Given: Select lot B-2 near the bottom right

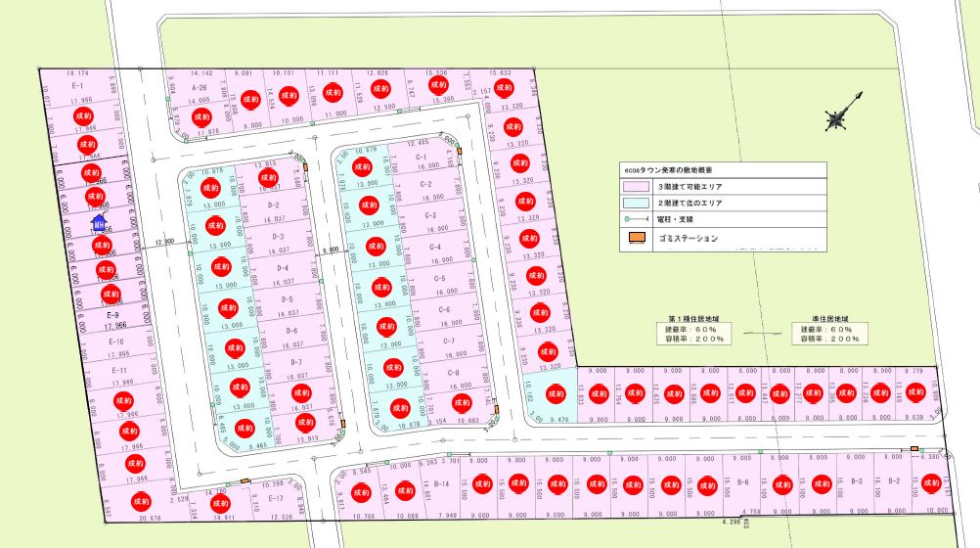Looking at the screenshot, I should pos(893,481).
